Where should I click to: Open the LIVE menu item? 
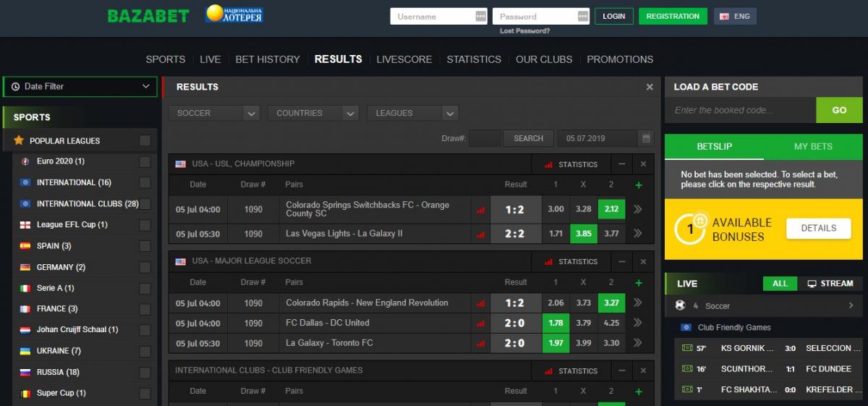click(210, 59)
